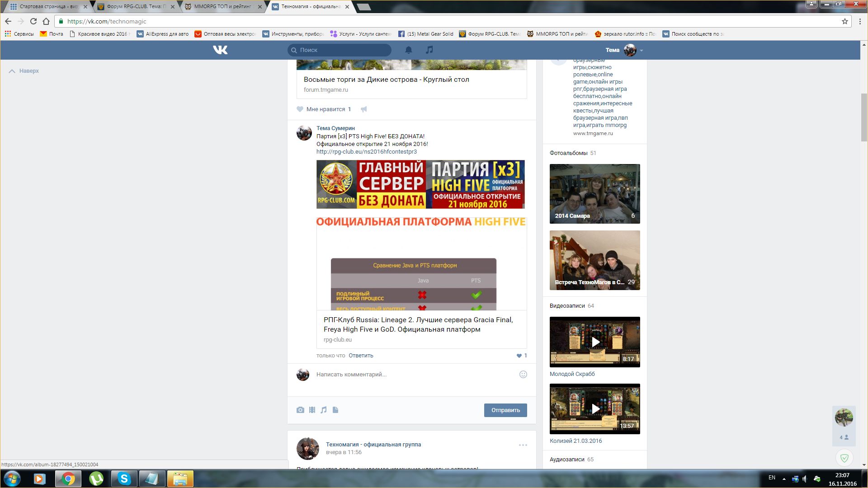Play the Молодой Скрабб video
The width and height of the screenshot is (868, 488).
[595, 342]
